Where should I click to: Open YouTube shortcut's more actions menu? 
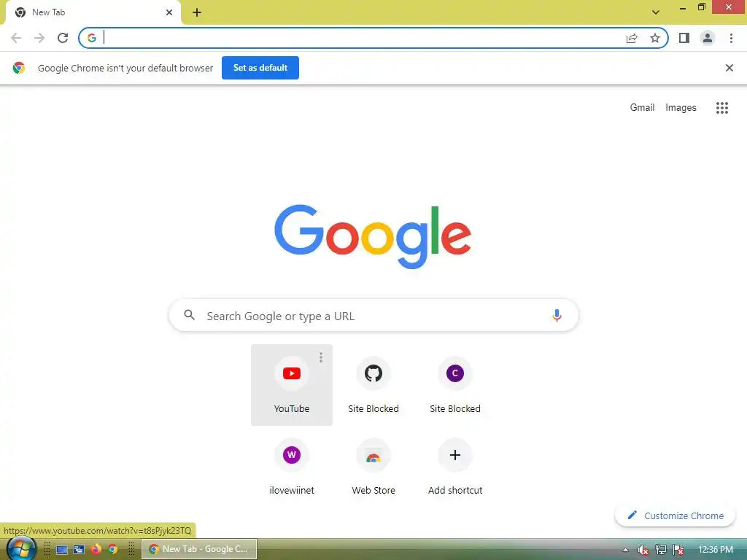pyautogui.click(x=321, y=357)
